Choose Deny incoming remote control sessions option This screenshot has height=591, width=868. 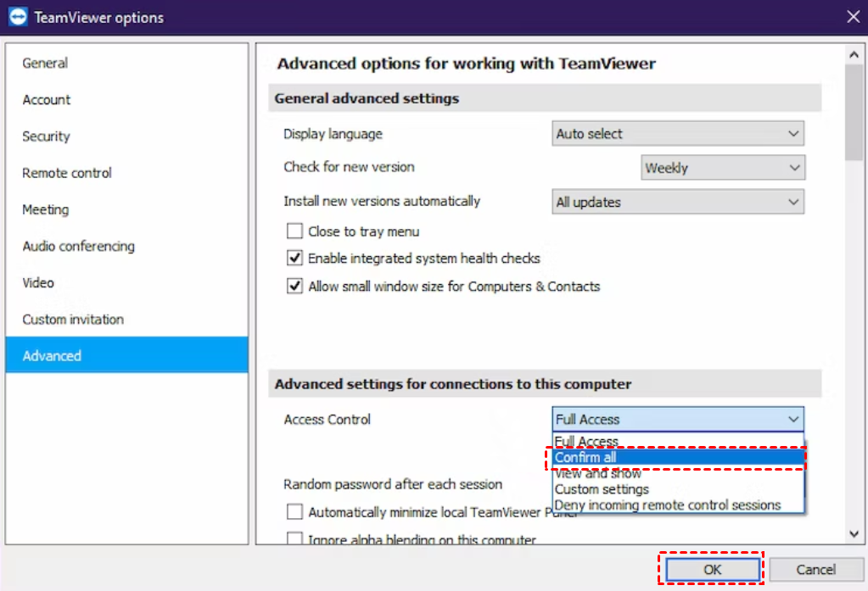point(678,505)
